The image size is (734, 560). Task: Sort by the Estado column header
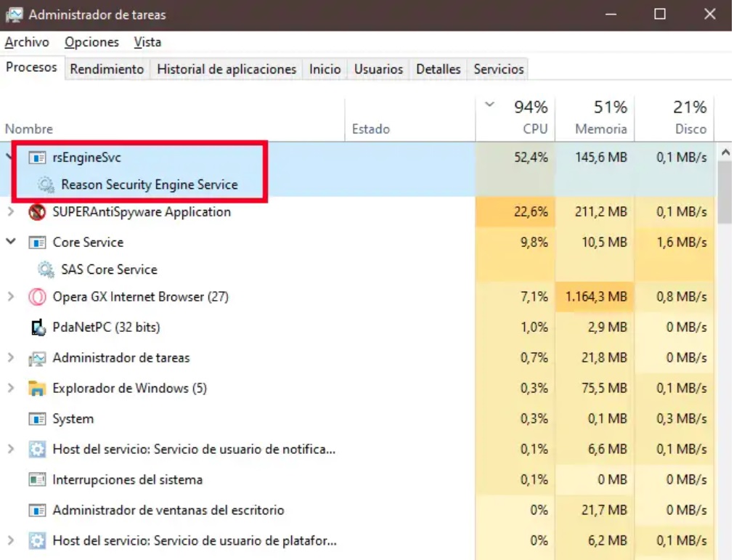point(410,119)
